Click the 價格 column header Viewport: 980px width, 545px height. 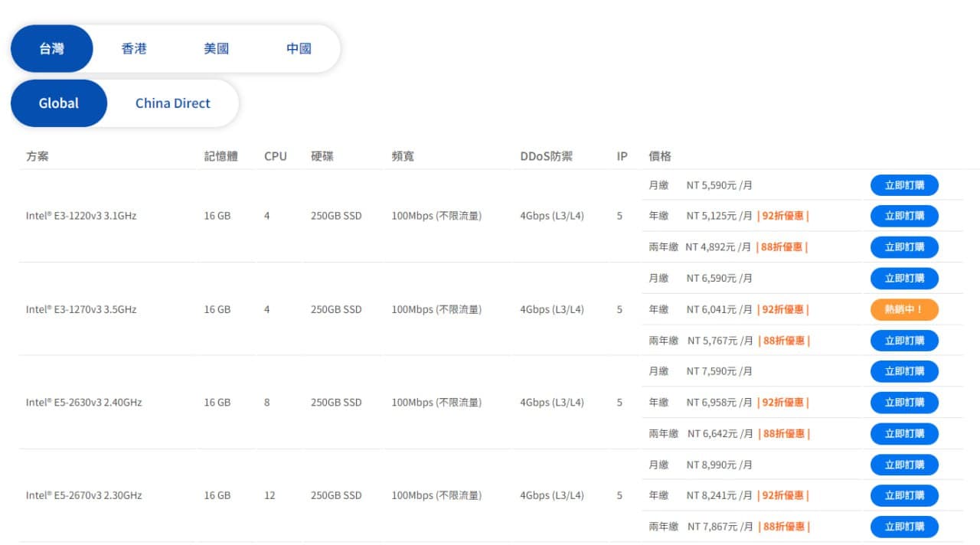660,156
